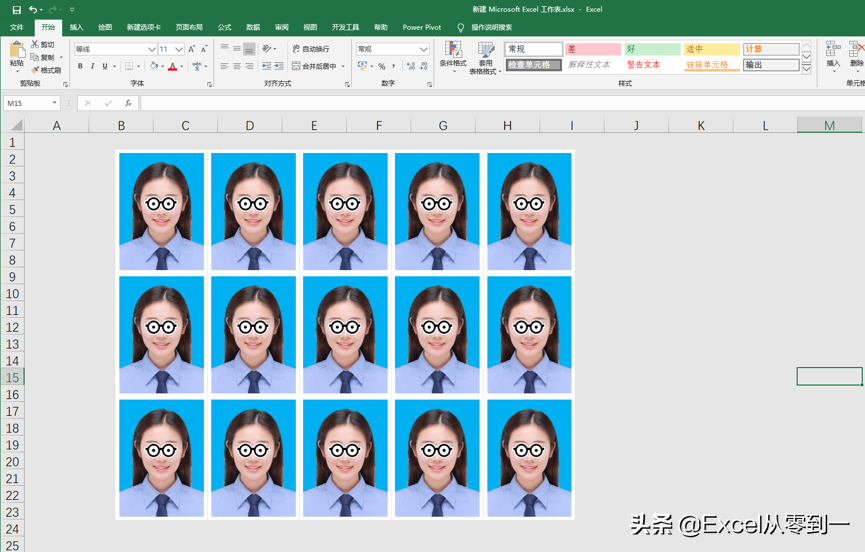Viewport: 865px width, 552px height.
Task: Click the decrease decimal icon
Action: pyautogui.click(x=423, y=66)
